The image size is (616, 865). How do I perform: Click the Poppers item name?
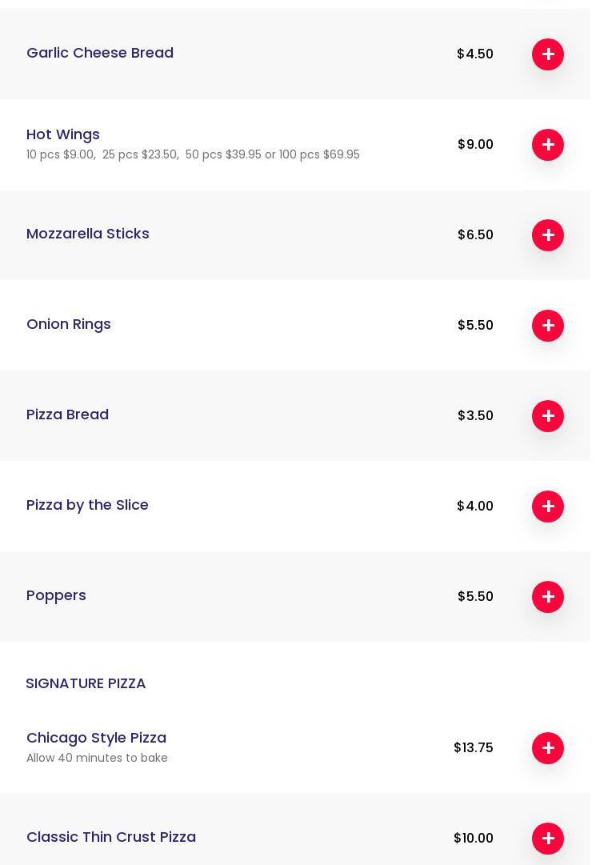[56, 595]
